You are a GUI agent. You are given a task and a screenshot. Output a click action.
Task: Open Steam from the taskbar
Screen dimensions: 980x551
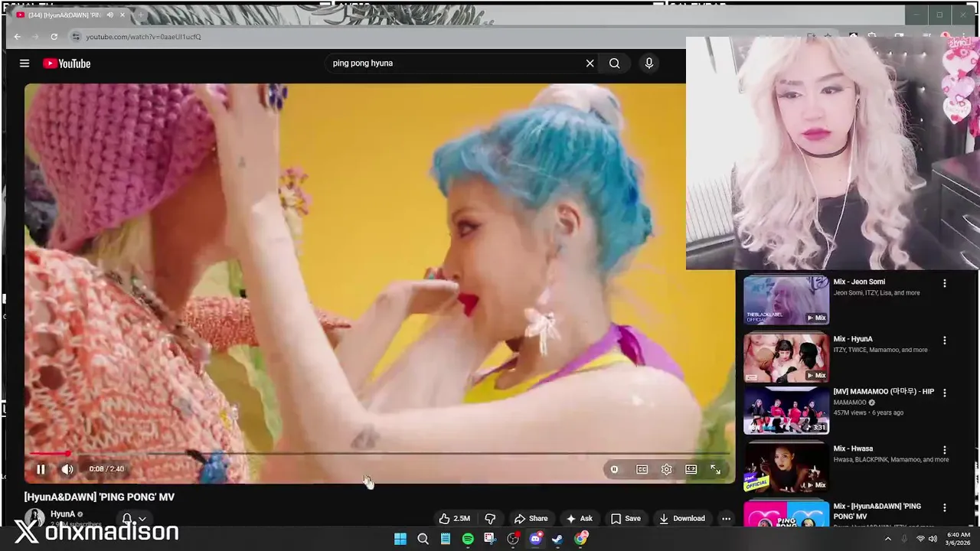point(557,539)
